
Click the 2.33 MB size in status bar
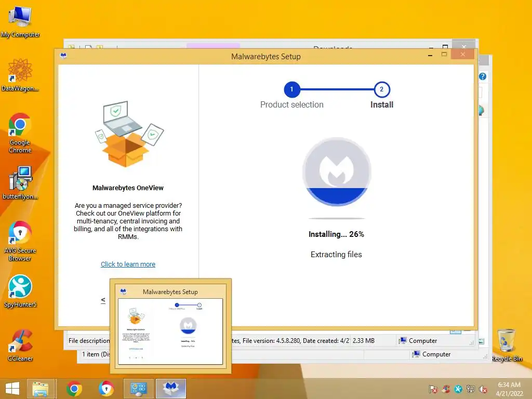coord(363,341)
